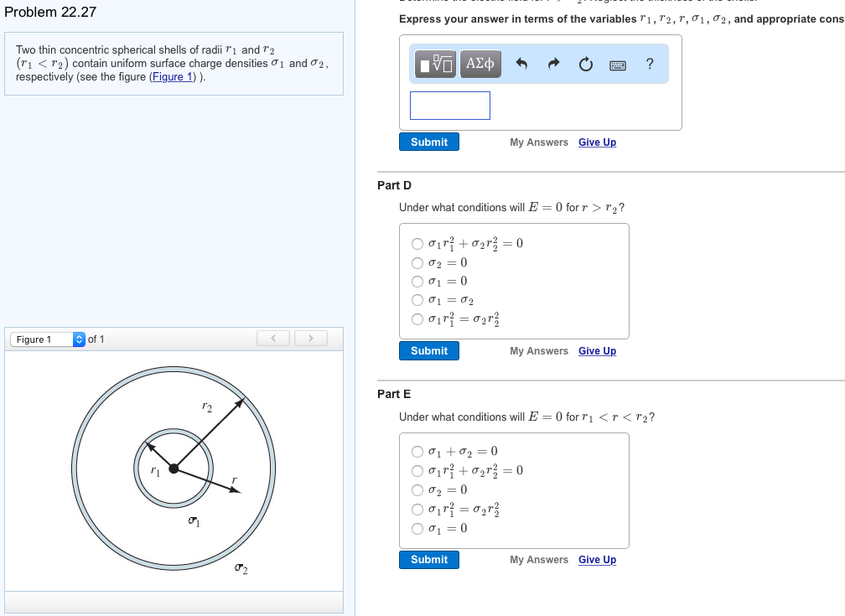The width and height of the screenshot is (845, 616).
Task: Go to the next figure with the right arrow
Action: pyautogui.click(x=310, y=338)
